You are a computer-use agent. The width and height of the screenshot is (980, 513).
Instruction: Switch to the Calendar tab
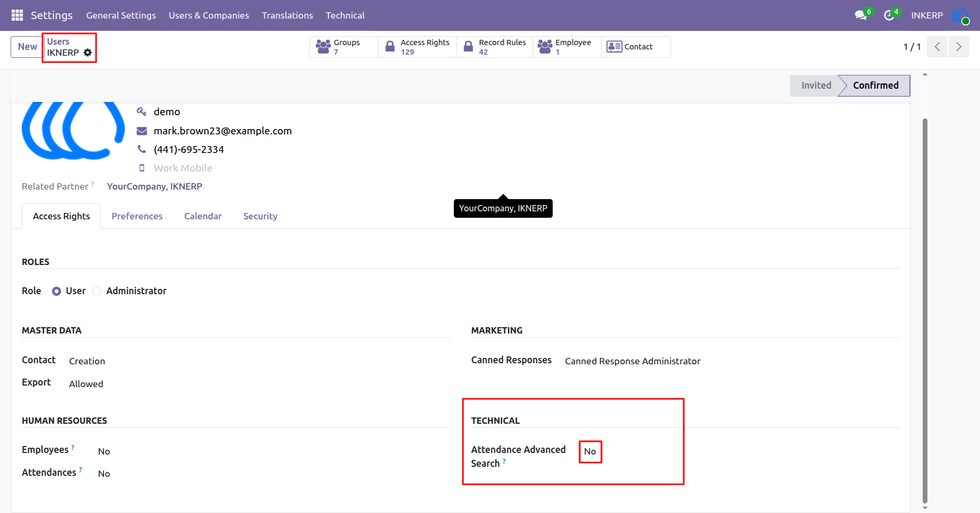click(x=203, y=216)
